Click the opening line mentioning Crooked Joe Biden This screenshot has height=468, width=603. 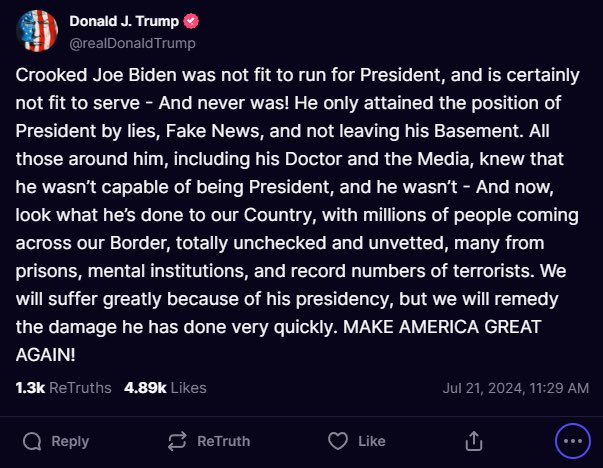pos(290,76)
